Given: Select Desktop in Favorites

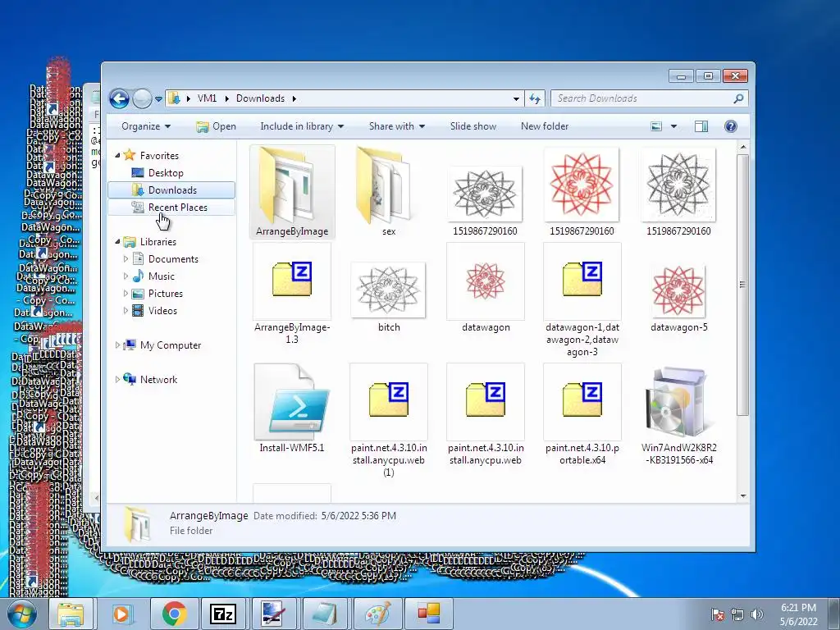Looking at the screenshot, I should 166,173.
